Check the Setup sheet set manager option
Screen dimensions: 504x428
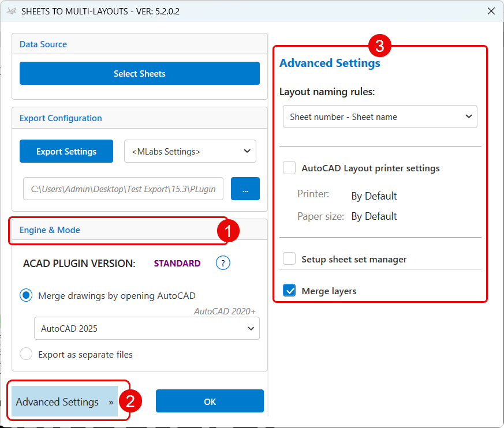tap(289, 259)
